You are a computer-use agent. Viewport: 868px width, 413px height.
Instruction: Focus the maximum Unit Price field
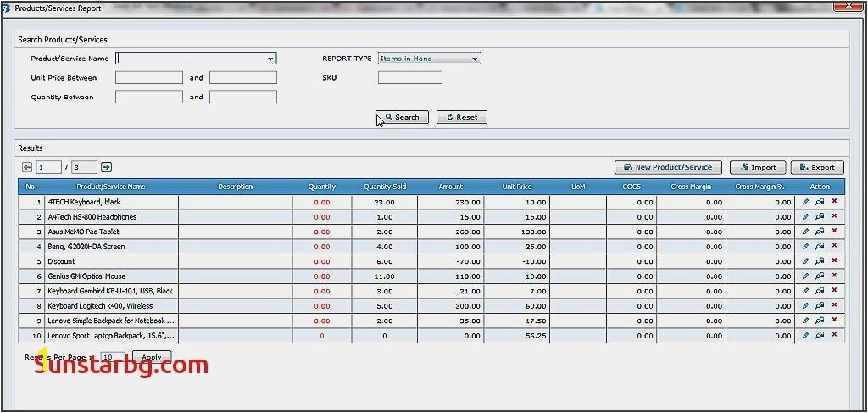[243, 77]
